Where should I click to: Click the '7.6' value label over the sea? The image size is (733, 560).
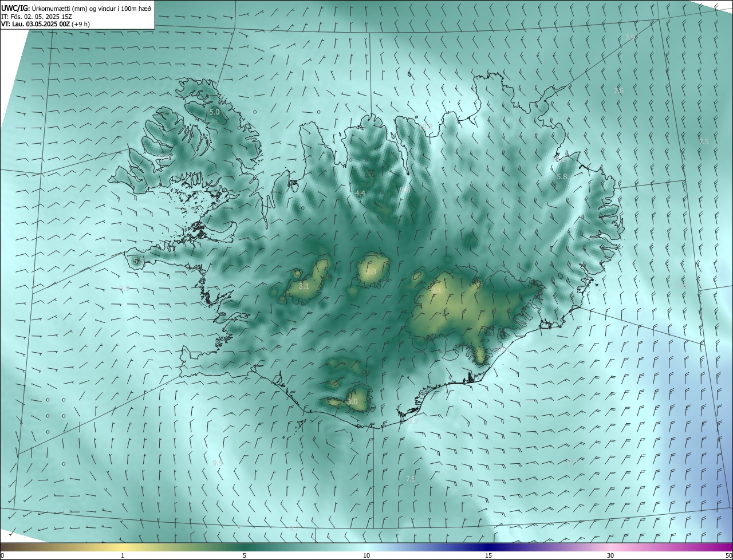618,90
